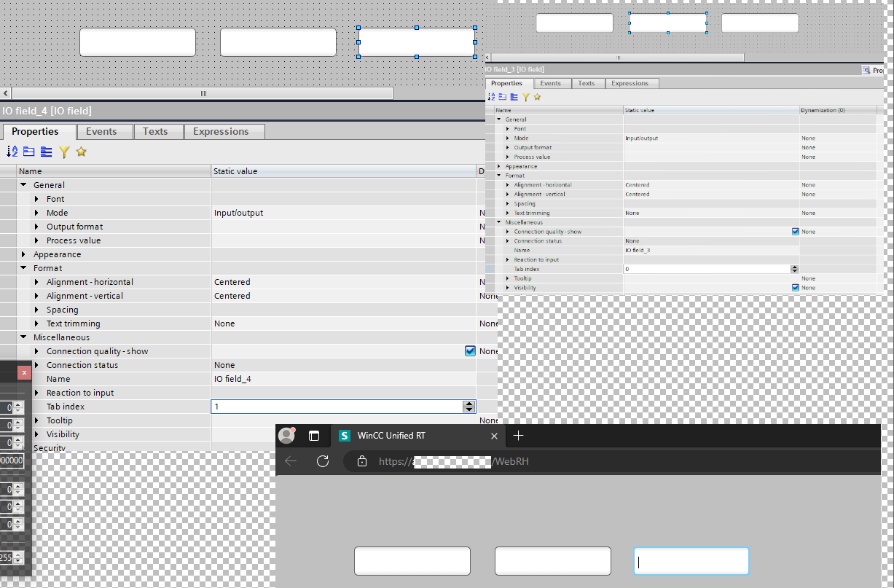Collapse the Miscellaneous group in IO field_4 panel
The height and width of the screenshot is (588, 894).
(24, 337)
